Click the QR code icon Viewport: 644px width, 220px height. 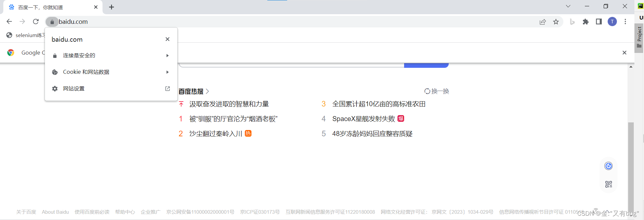click(x=608, y=184)
